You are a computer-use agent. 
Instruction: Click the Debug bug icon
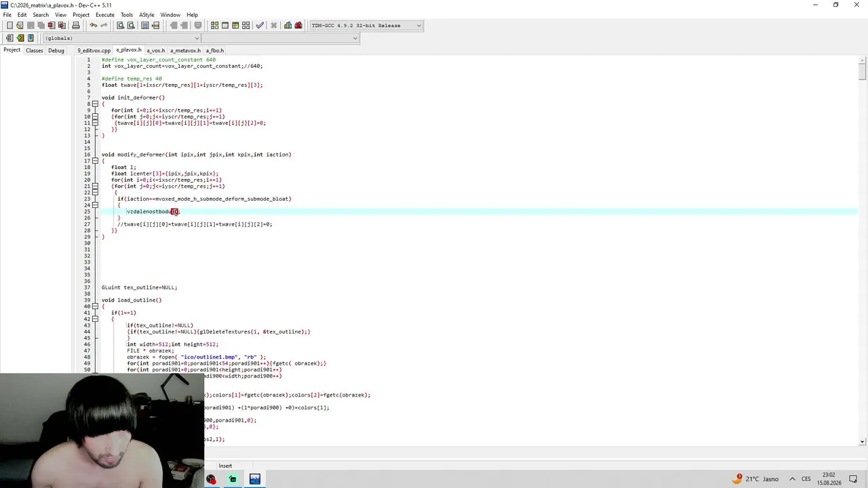point(298,26)
